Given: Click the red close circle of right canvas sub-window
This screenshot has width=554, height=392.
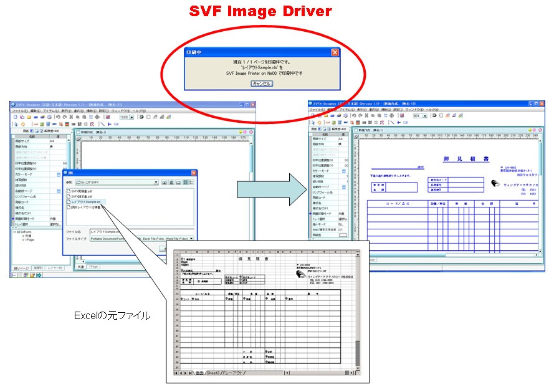Looking at the screenshot, I should (x=540, y=130).
